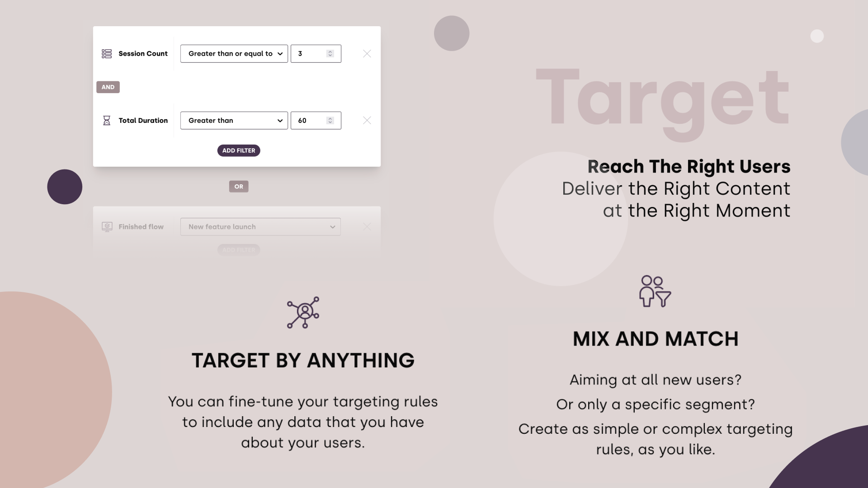
Task: Expand the Session Count operator dropdown
Action: click(234, 53)
